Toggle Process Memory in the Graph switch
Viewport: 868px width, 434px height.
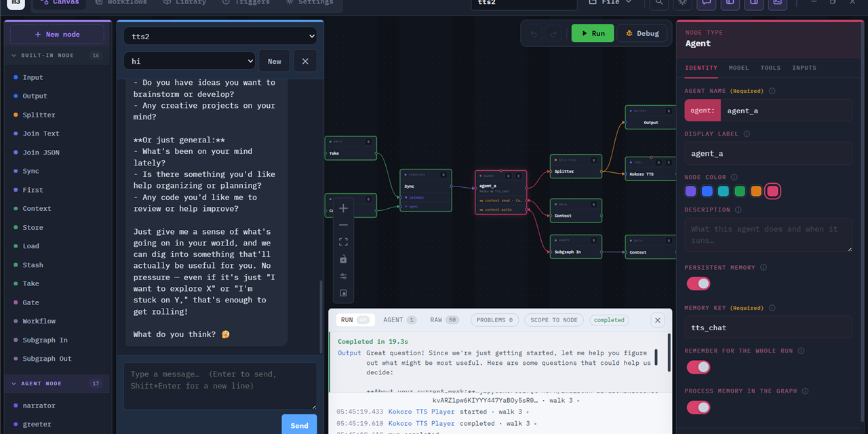point(698,407)
